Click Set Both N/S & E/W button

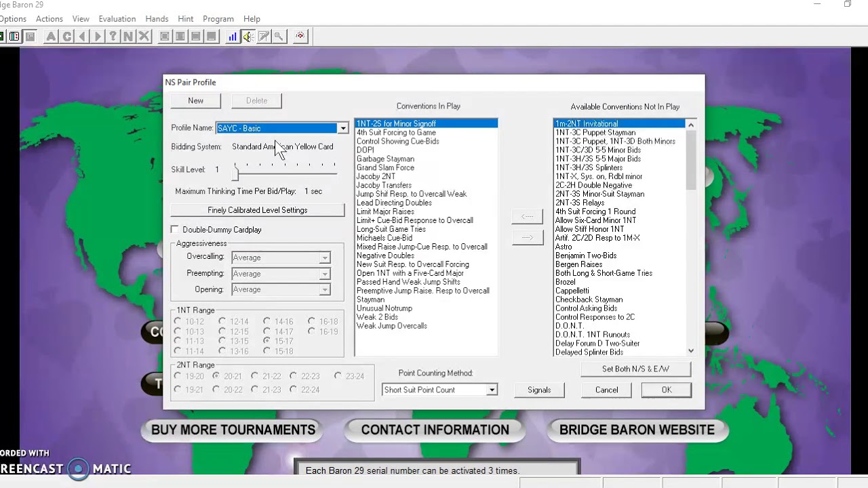click(635, 369)
